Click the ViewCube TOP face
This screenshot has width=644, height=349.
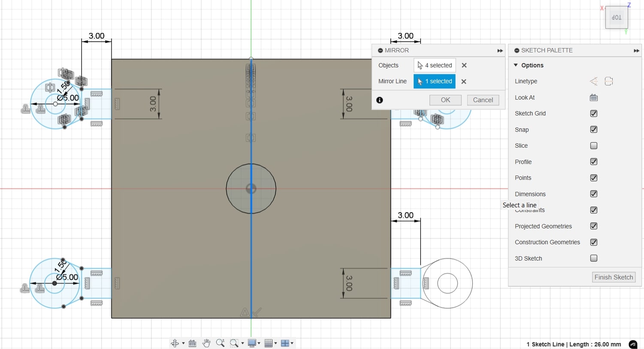point(617,18)
